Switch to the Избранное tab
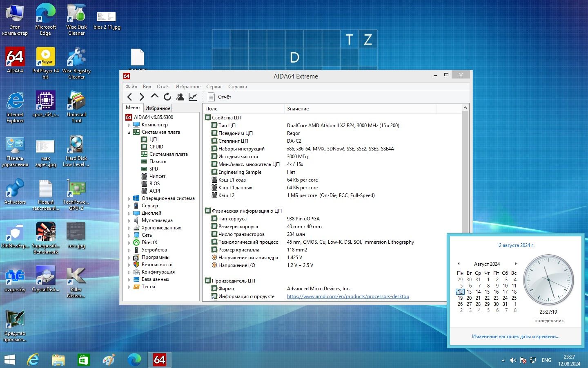 (158, 108)
